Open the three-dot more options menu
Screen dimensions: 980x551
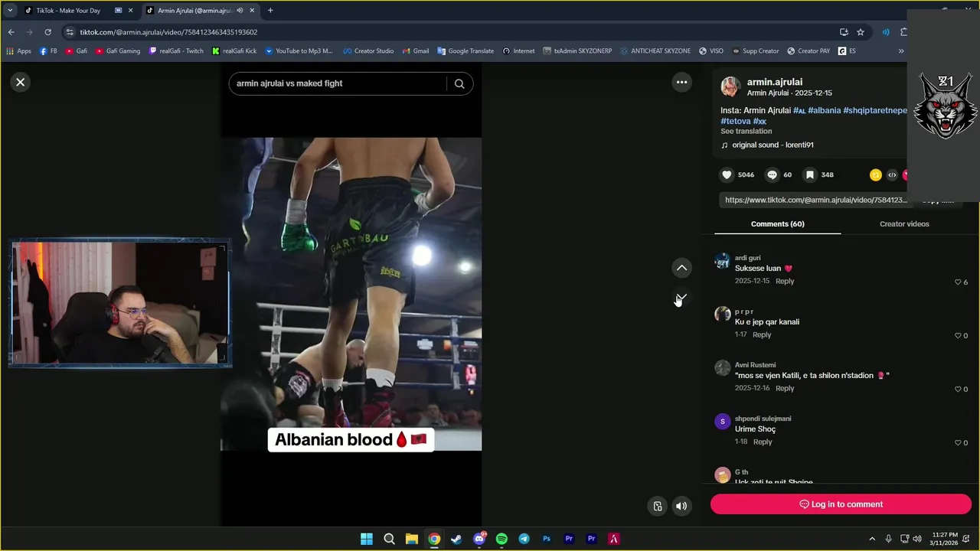[x=681, y=82]
